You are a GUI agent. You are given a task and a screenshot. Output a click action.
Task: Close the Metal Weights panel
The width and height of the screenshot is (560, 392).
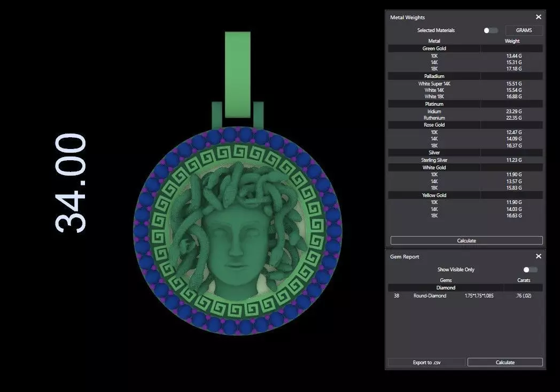click(x=539, y=17)
